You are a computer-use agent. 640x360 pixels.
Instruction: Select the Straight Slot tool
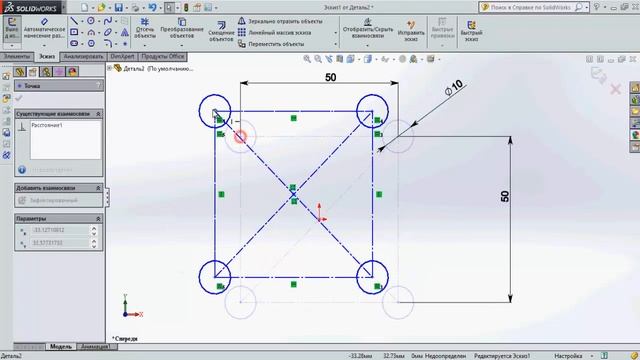(x=74, y=43)
